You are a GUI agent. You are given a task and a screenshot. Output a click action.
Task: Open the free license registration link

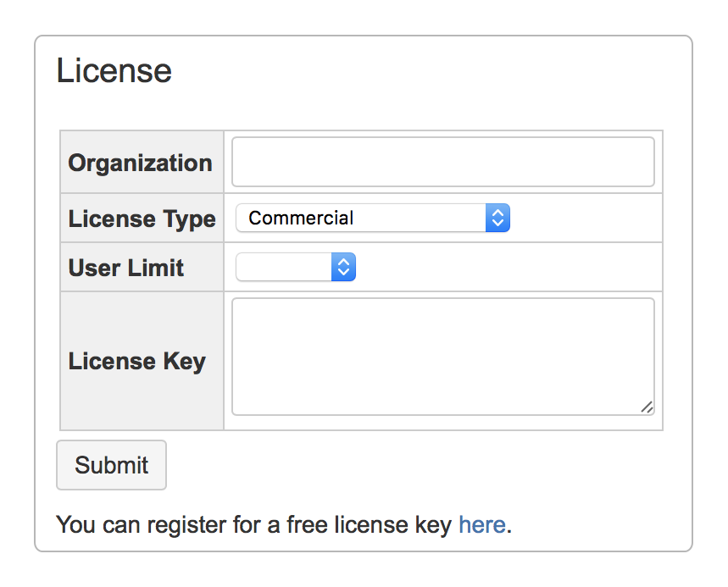tap(482, 525)
